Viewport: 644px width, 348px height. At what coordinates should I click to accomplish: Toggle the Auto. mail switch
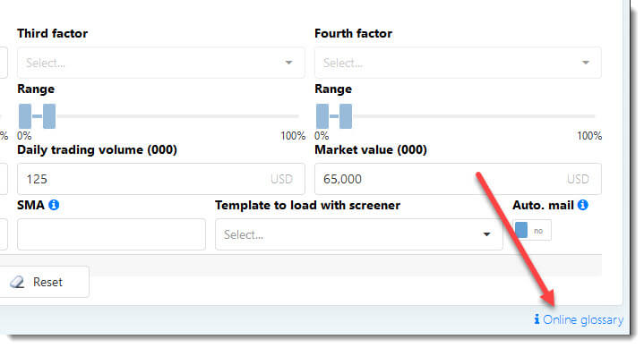[532, 230]
